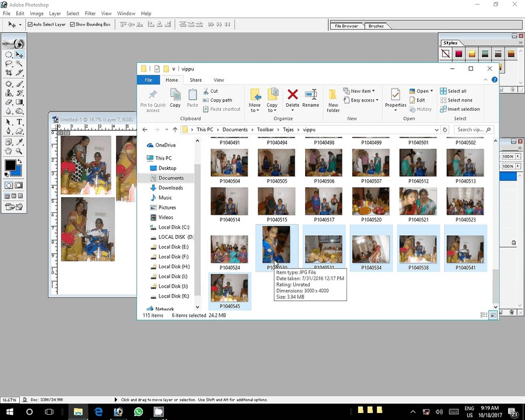Screen dimensions: 525x420
Task: Expand the address bar history dropdown
Action: (x=436, y=129)
